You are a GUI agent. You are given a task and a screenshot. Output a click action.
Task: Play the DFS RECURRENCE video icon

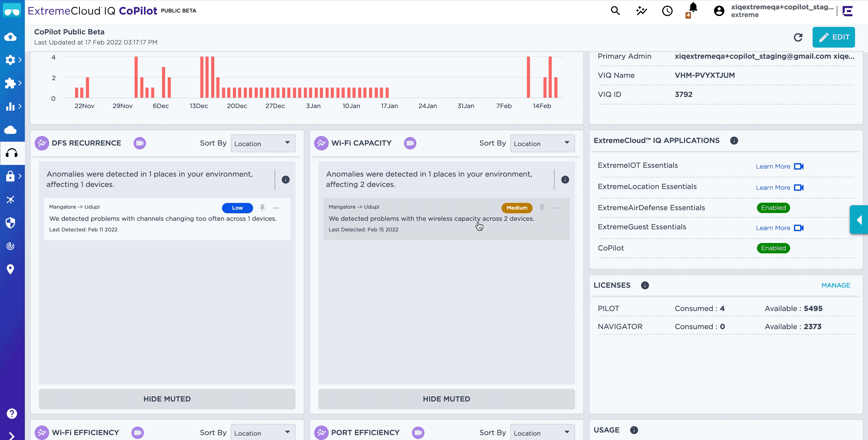(x=139, y=143)
